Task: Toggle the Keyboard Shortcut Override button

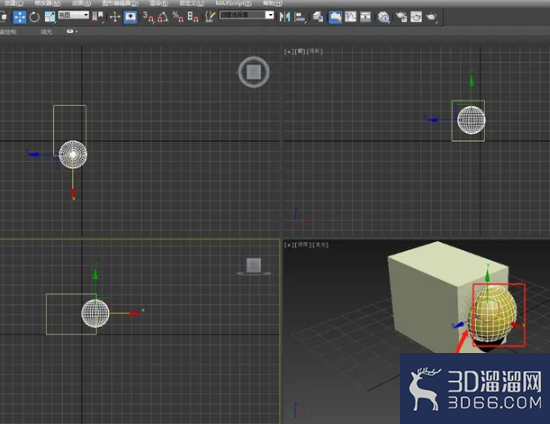Action: pyautogui.click(x=130, y=17)
